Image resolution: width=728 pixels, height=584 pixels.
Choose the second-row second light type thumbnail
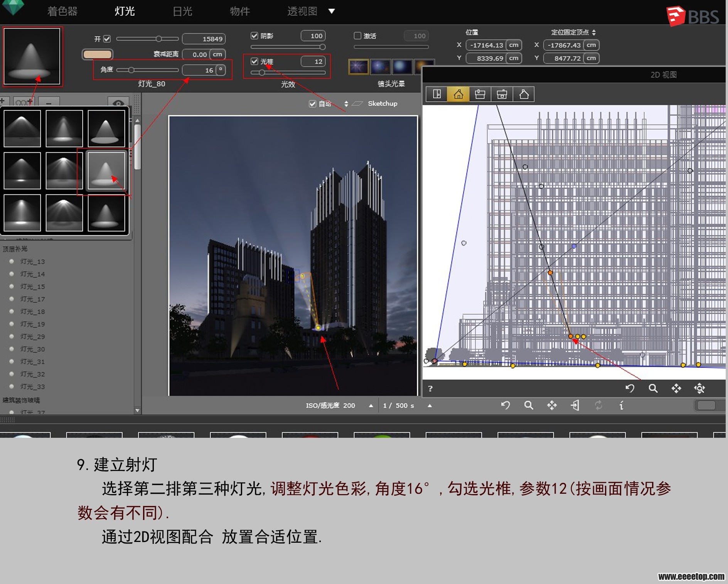pos(64,170)
